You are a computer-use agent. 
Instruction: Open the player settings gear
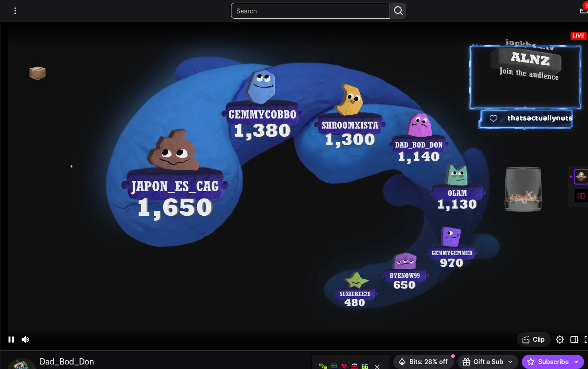pyautogui.click(x=560, y=340)
